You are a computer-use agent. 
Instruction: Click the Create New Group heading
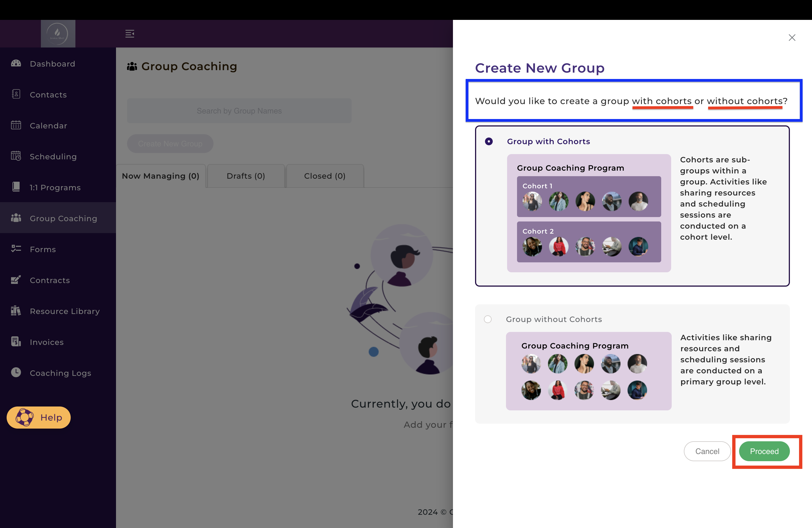pyautogui.click(x=540, y=68)
